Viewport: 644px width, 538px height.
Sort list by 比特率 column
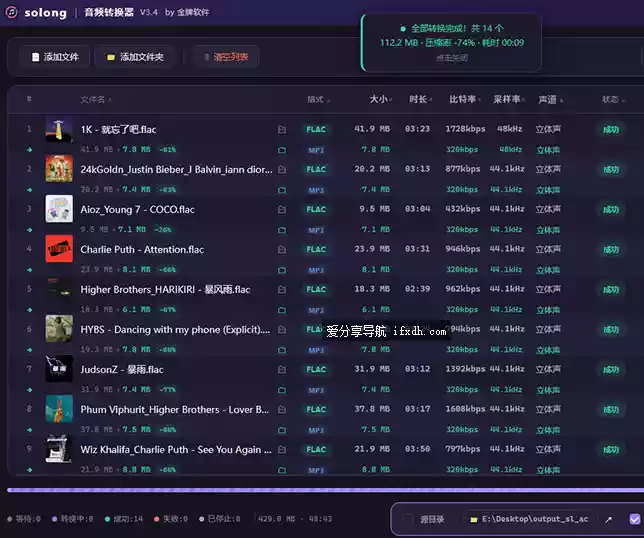[x=465, y=99]
